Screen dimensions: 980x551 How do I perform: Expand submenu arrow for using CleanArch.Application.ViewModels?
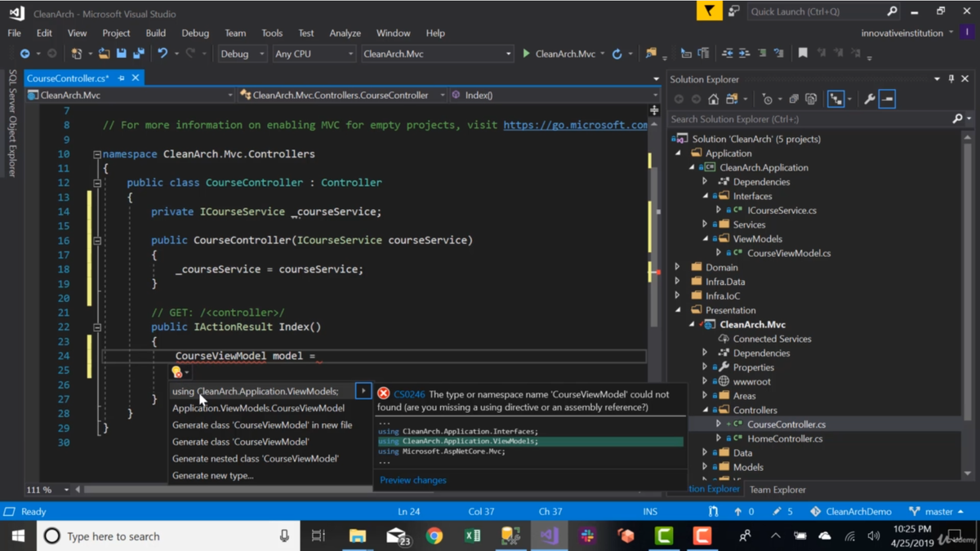click(x=363, y=391)
